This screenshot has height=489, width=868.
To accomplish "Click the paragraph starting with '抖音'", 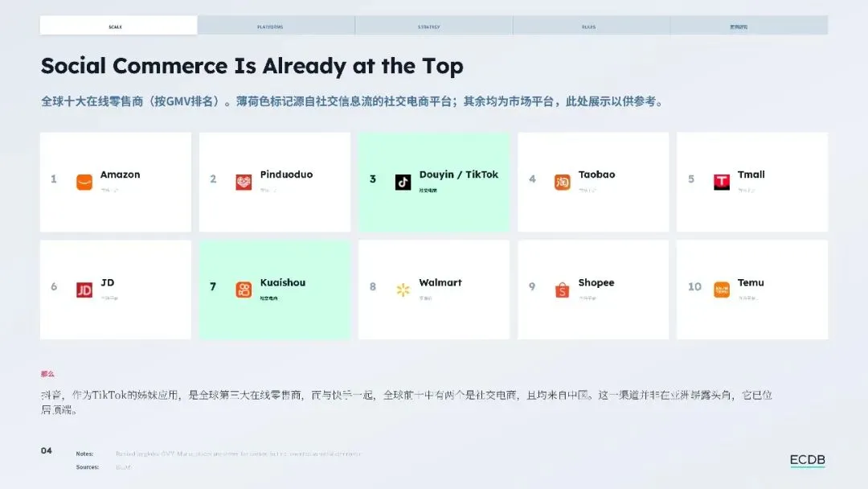I will tap(407, 402).
